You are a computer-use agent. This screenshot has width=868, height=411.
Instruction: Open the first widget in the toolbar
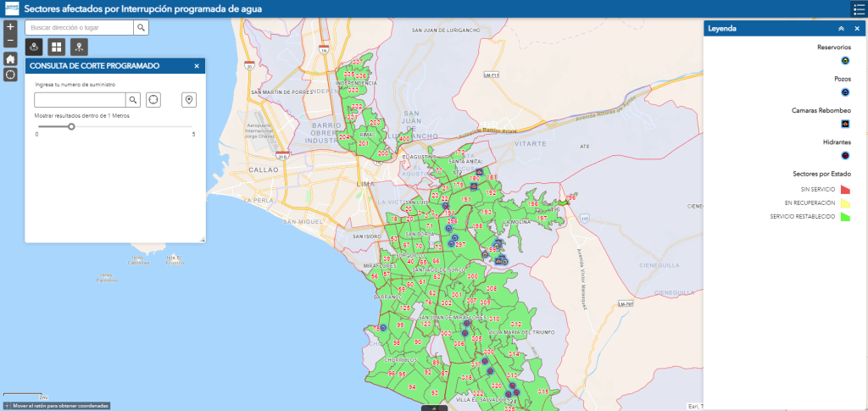pos(35,47)
